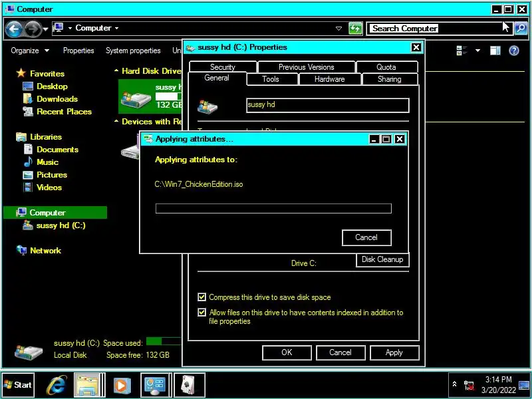
Task: Toggle Compress this drive to save disk space
Action: pyautogui.click(x=201, y=297)
